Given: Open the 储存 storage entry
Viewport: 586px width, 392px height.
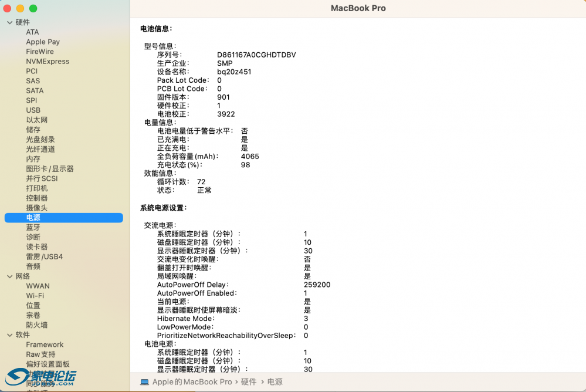Looking at the screenshot, I should [33, 130].
